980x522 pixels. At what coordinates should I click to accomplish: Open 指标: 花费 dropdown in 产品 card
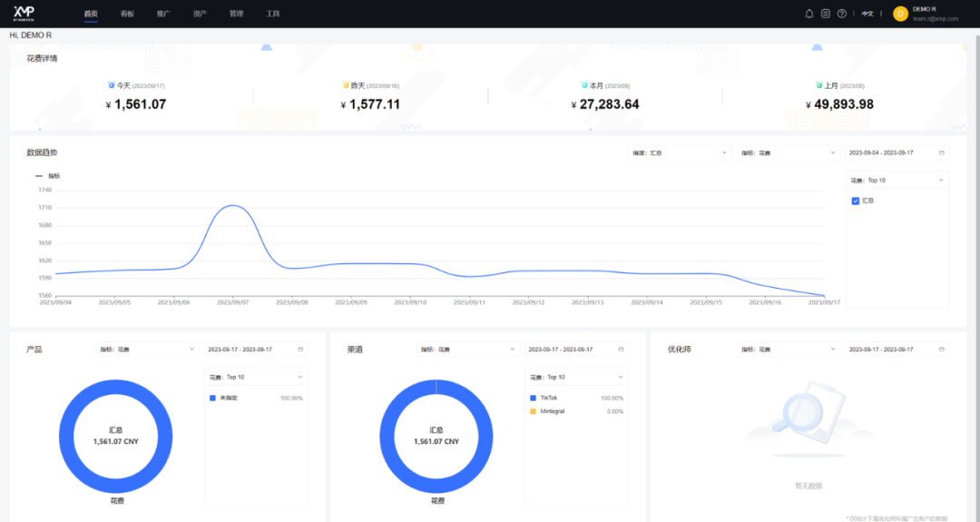point(148,350)
